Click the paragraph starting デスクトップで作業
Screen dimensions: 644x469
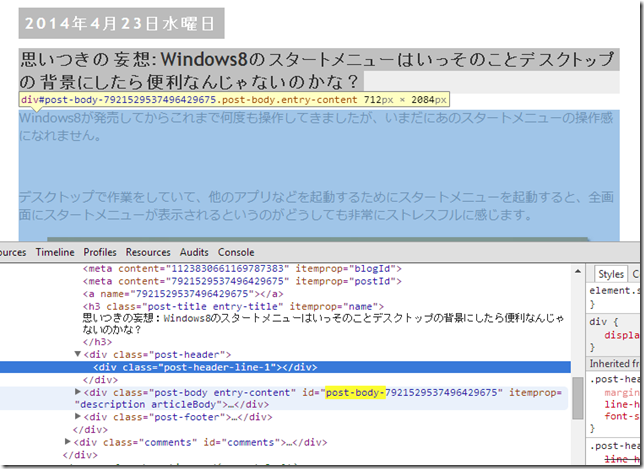[316, 205]
